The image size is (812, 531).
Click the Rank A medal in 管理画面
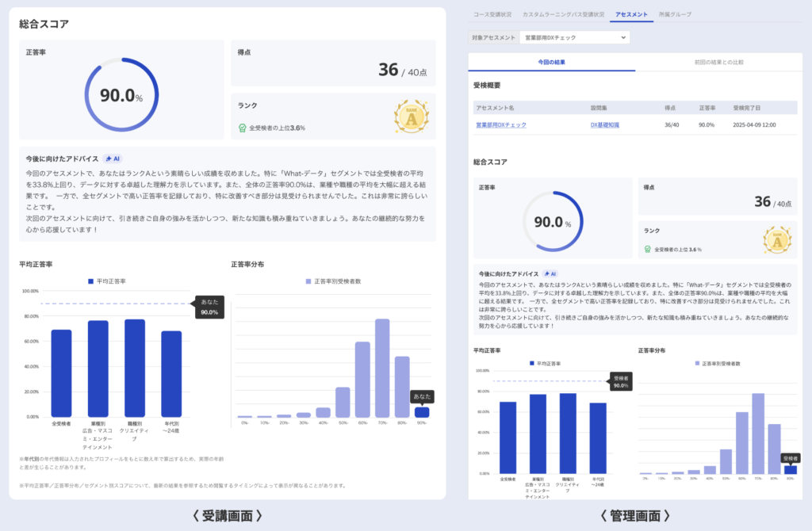click(776, 239)
